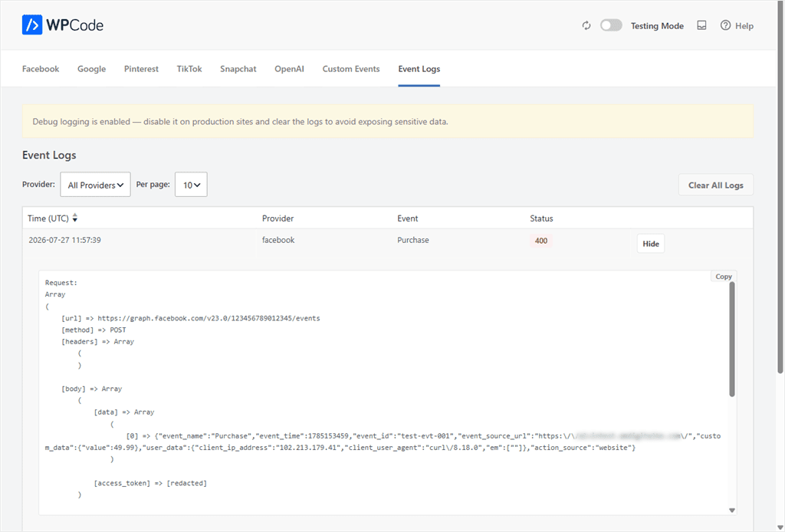Click the graph.facebook.com URL line
The image size is (785, 532).
[190, 318]
